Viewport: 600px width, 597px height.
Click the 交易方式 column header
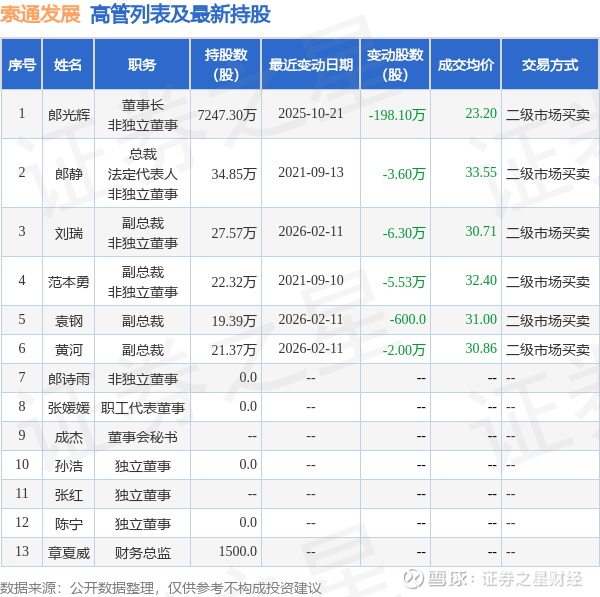click(550, 65)
